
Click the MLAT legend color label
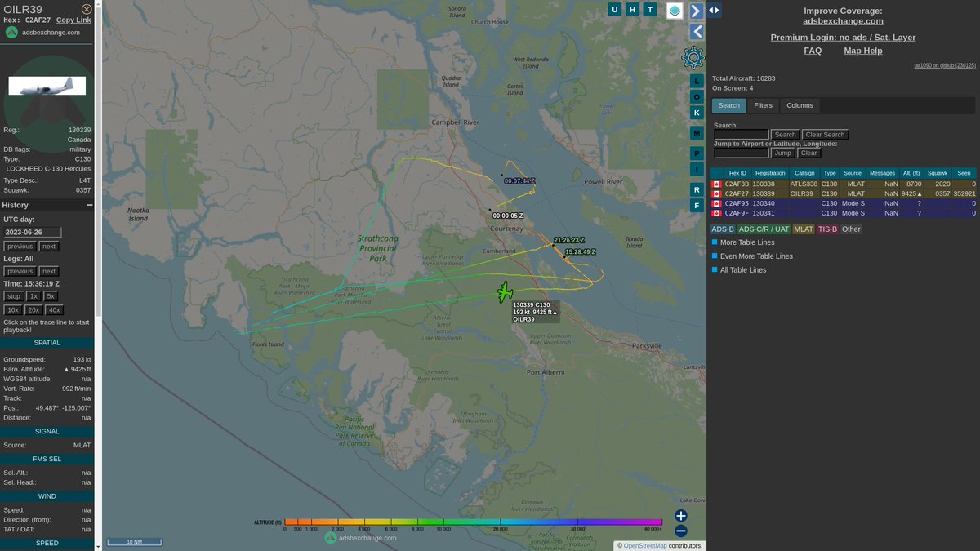click(804, 229)
